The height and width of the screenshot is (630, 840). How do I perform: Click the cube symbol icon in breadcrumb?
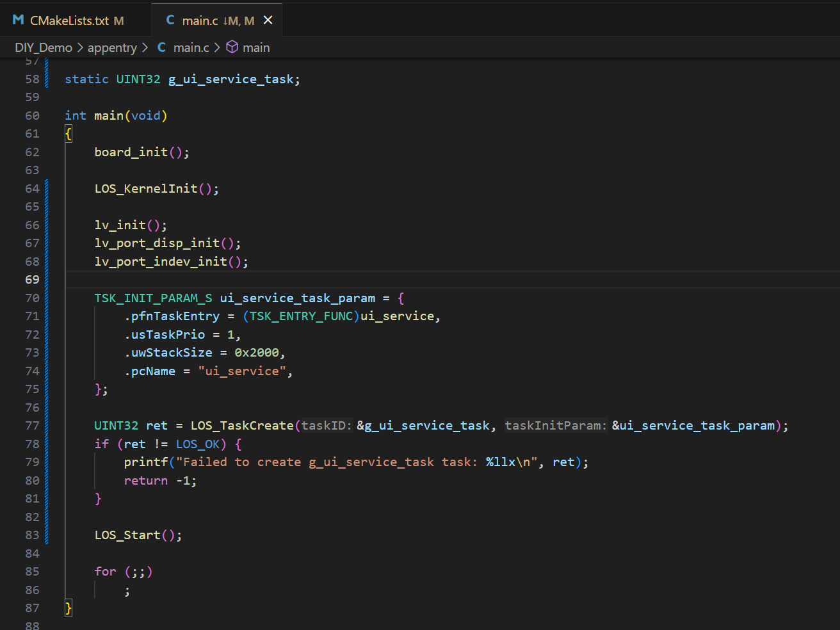point(232,47)
